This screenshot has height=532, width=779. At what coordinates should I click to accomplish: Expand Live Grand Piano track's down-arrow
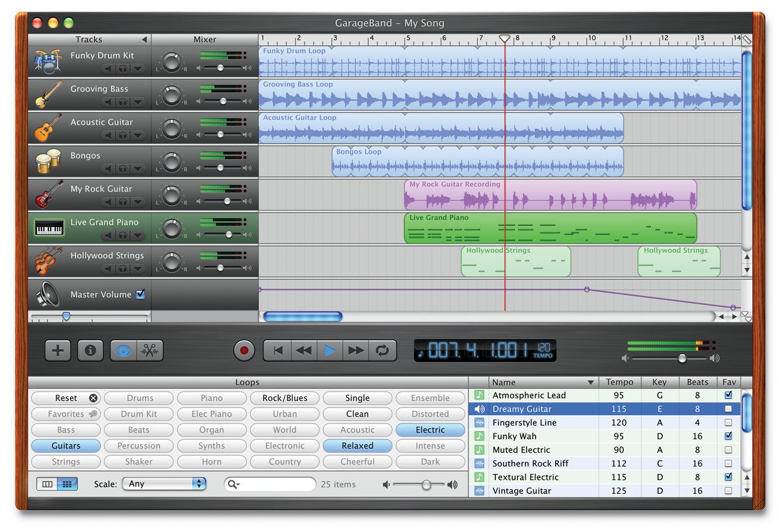(x=138, y=235)
